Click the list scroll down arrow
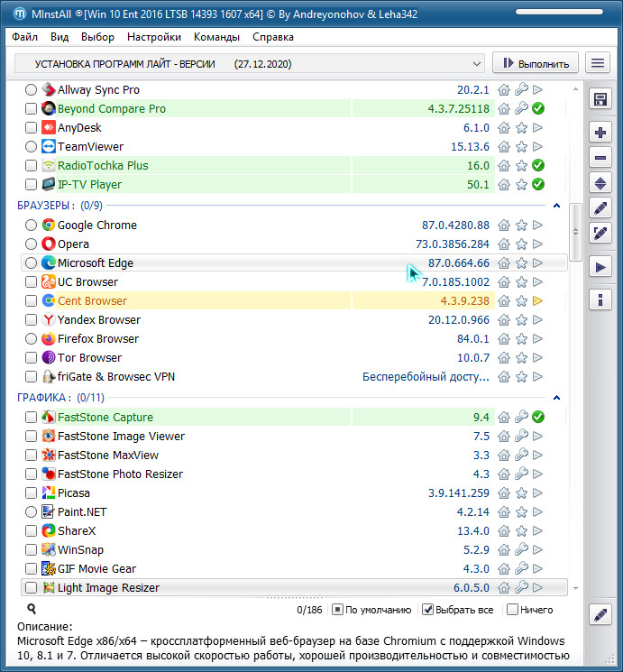This screenshot has width=623, height=672. point(575,588)
